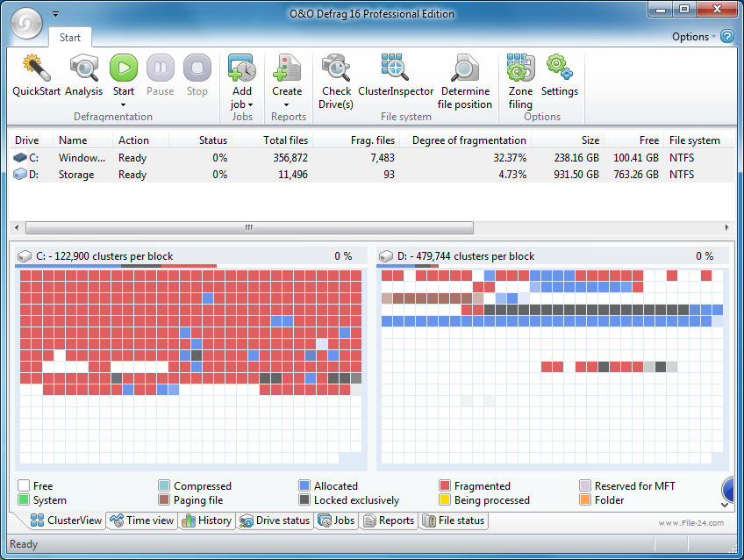The image size is (744, 560).
Task: Switch to the Jobs tab
Action: [336, 521]
